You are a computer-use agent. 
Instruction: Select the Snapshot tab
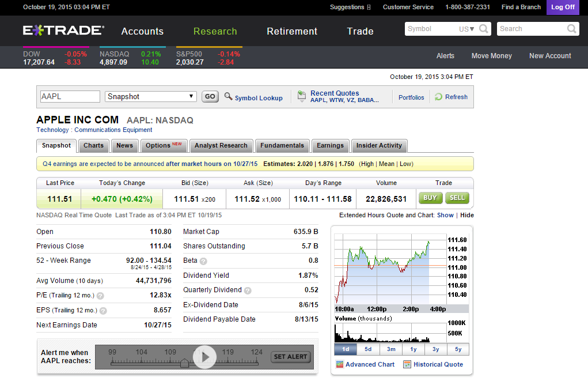(x=56, y=146)
